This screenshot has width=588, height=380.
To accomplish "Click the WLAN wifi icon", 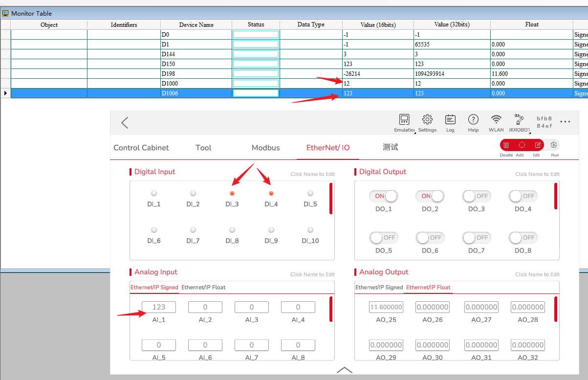I will [496, 120].
